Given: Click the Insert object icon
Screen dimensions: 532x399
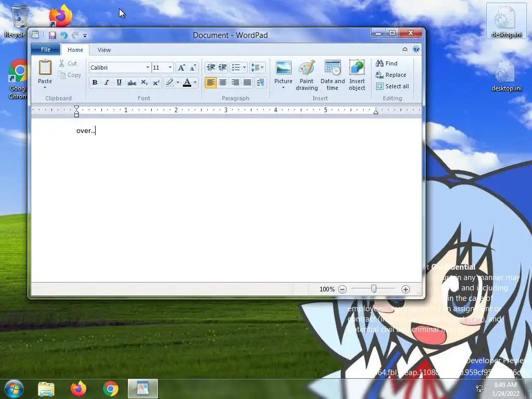Looking at the screenshot, I should click(x=357, y=68).
